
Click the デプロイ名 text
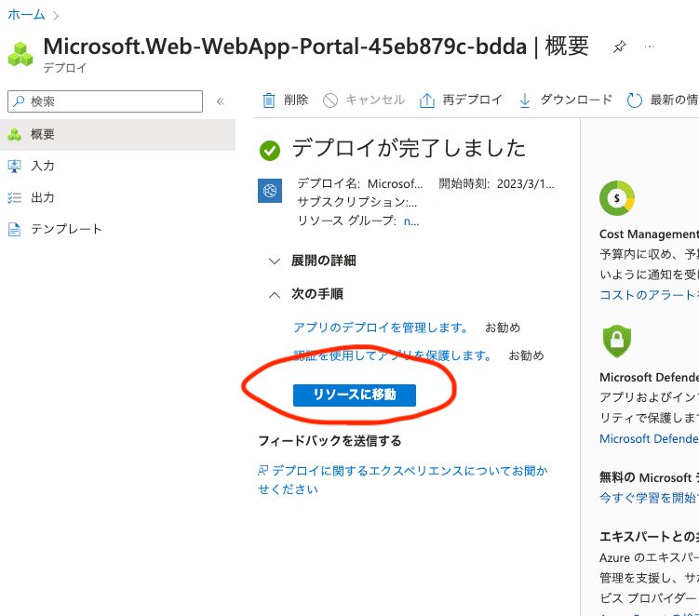(x=360, y=183)
